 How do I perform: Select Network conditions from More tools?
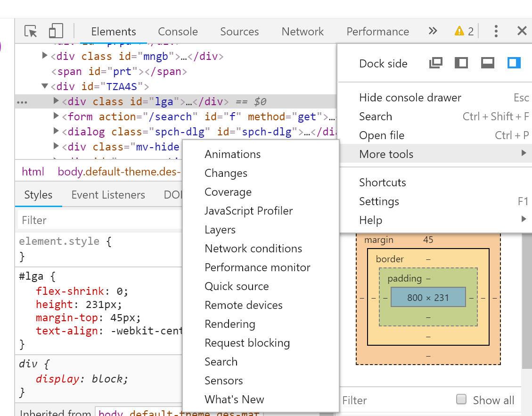253,249
